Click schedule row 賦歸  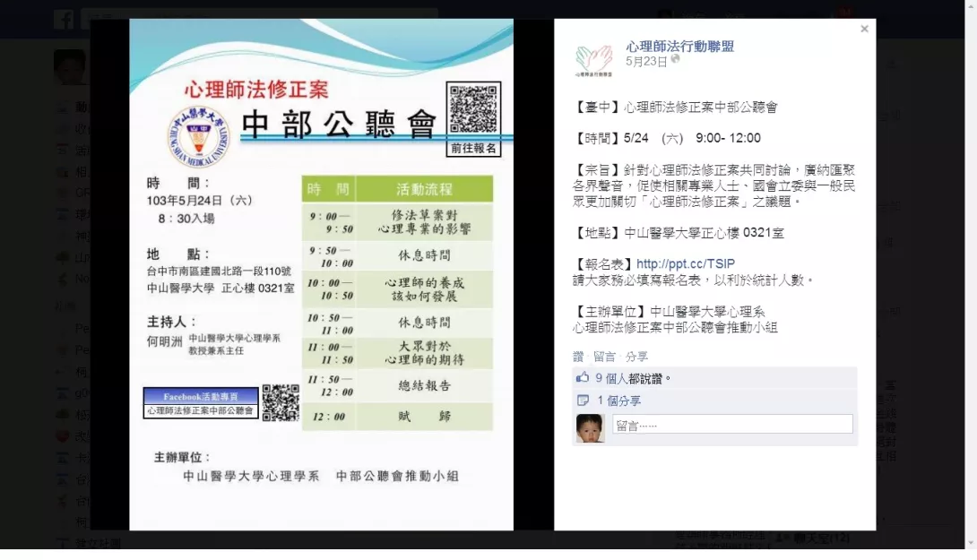point(398,416)
